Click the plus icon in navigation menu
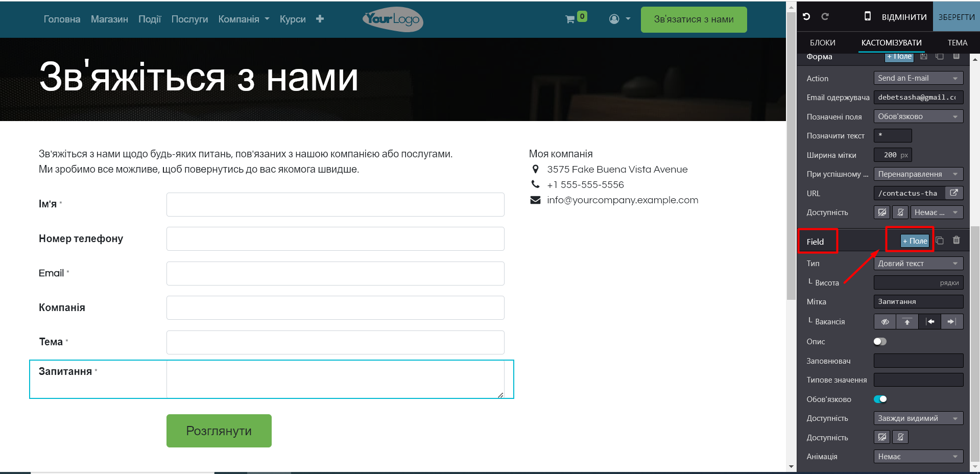 click(320, 19)
